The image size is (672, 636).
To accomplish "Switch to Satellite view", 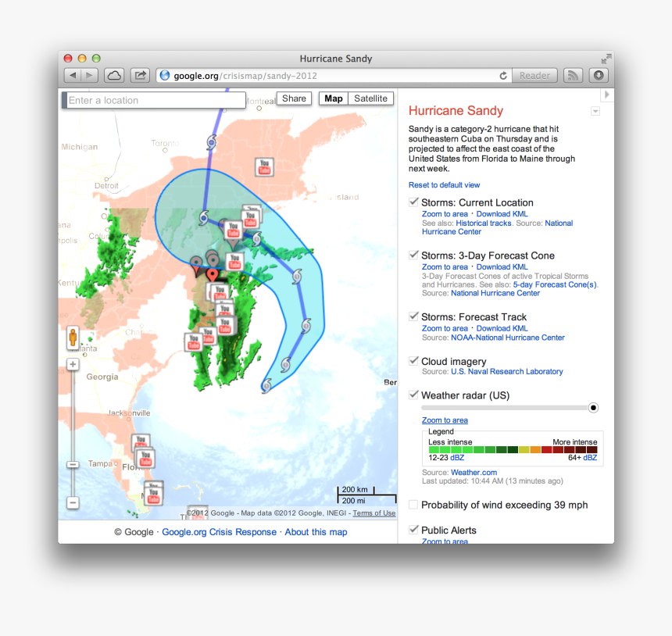I will coord(370,98).
